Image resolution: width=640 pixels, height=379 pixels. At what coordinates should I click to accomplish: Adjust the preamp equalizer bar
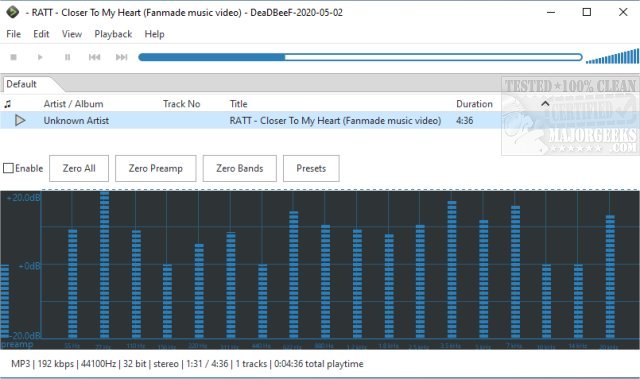(x=4, y=301)
